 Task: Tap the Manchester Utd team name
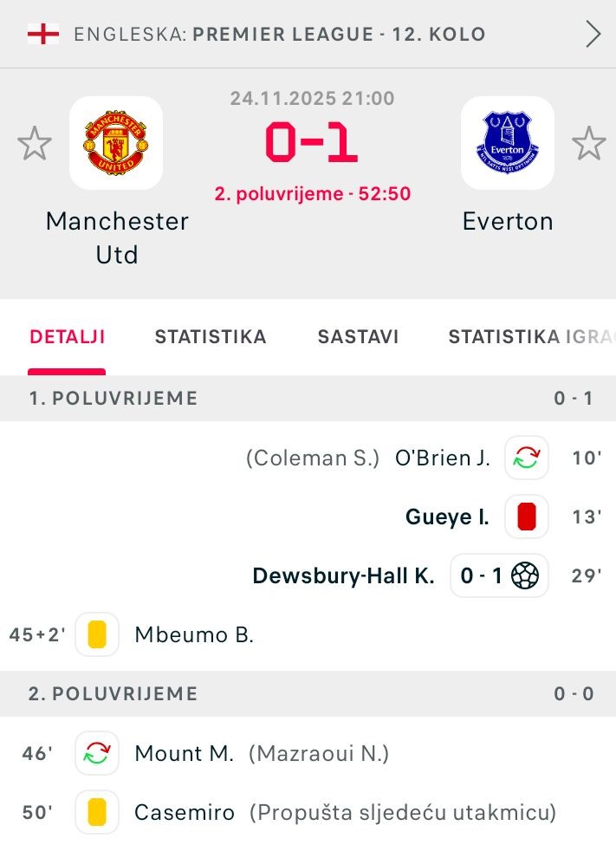tap(117, 237)
